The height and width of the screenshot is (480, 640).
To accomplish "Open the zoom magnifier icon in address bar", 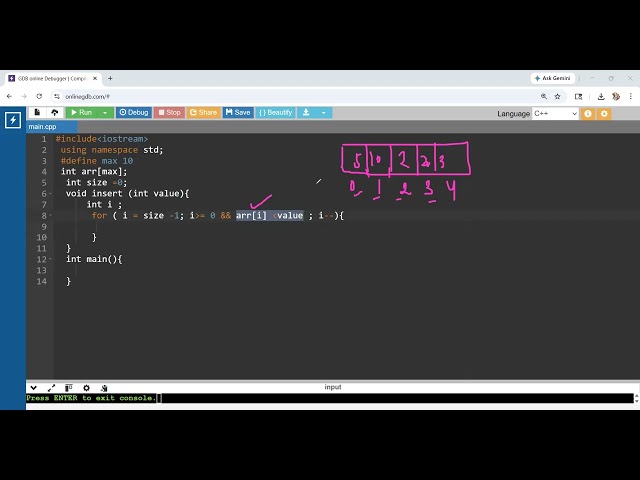I will point(544,97).
